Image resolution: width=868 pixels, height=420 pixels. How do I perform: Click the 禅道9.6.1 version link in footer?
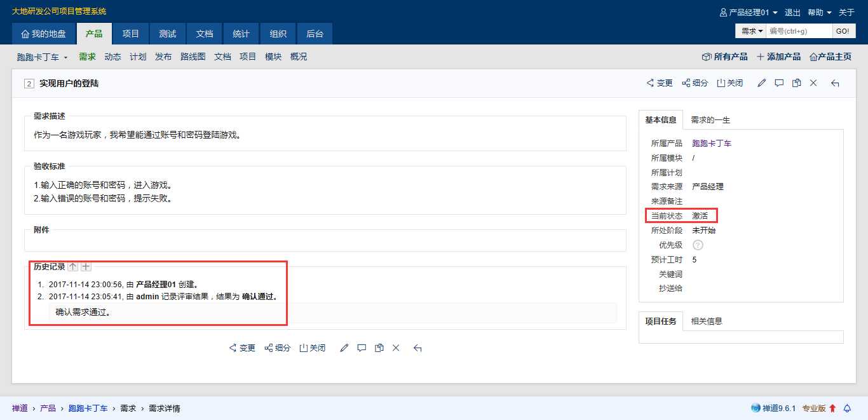pyautogui.click(x=773, y=409)
